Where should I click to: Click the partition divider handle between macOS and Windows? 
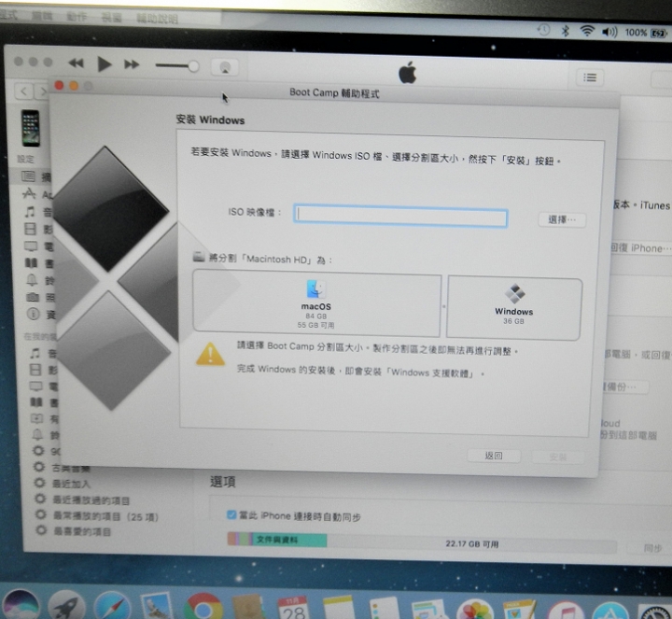[x=444, y=306]
